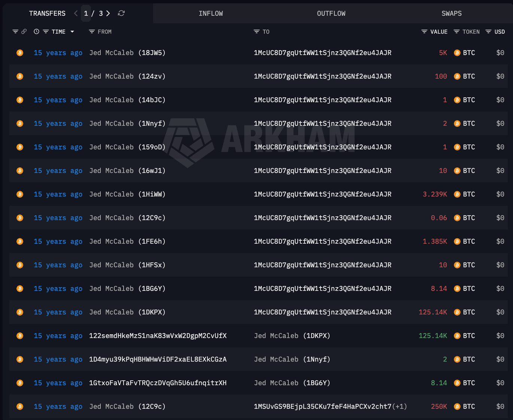Open sender address 1D4myu39kPqHBHWHwViDF2xaEL8EXkCGzA
Screen dimensions: 513x420
tap(158, 359)
